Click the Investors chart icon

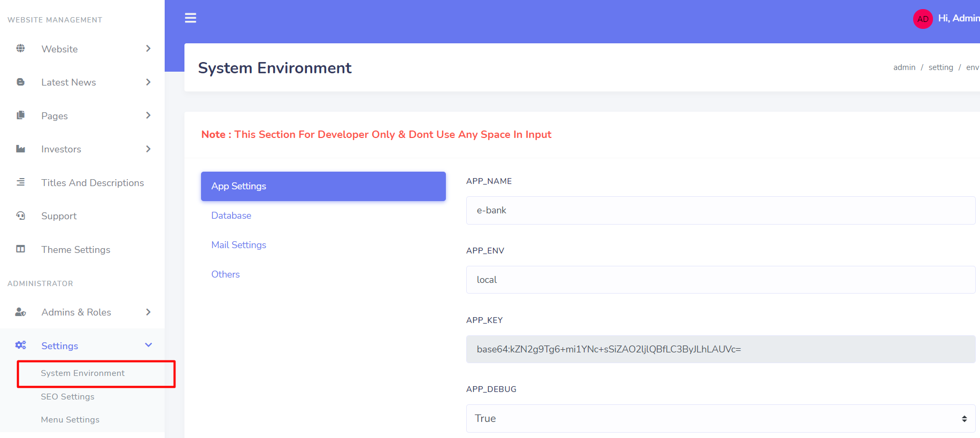coord(20,149)
